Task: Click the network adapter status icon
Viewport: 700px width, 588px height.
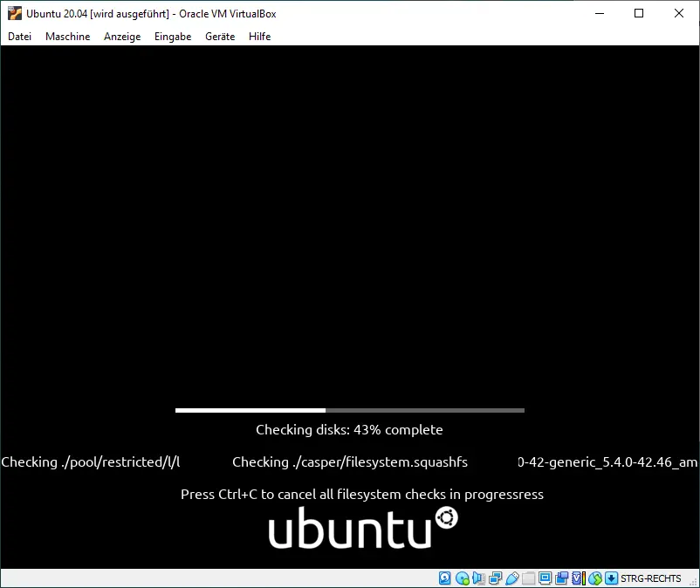Action: 494,578
